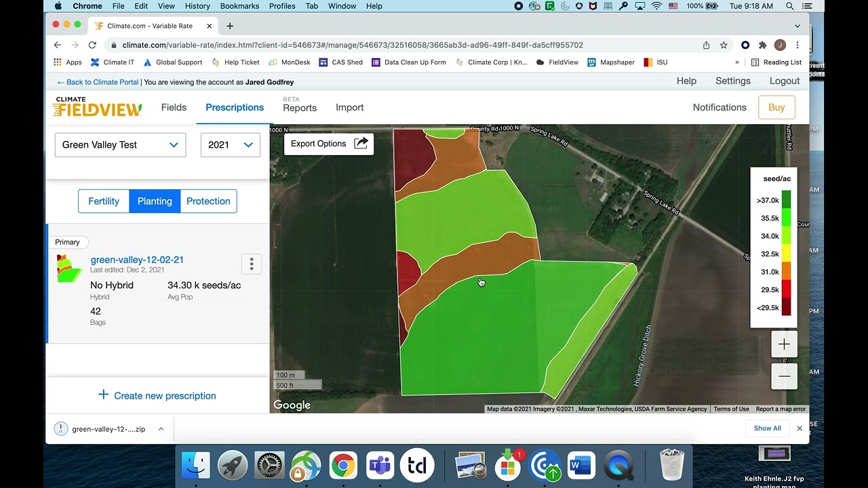
Task: Open the tab search chevron in Chrome
Action: tap(797, 26)
